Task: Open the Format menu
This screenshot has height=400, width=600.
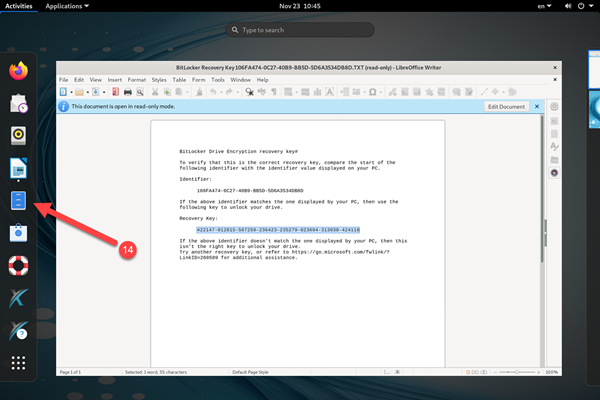Action: tap(137, 80)
